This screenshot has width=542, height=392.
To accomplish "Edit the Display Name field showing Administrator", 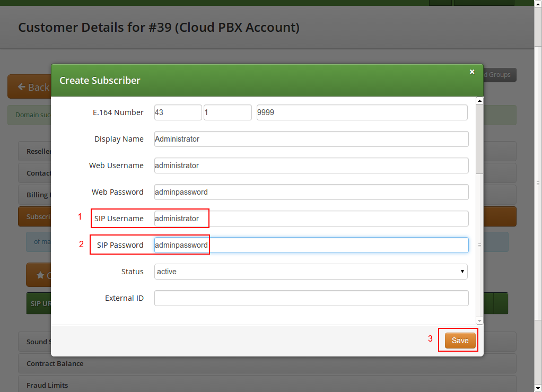I will (x=310, y=138).
